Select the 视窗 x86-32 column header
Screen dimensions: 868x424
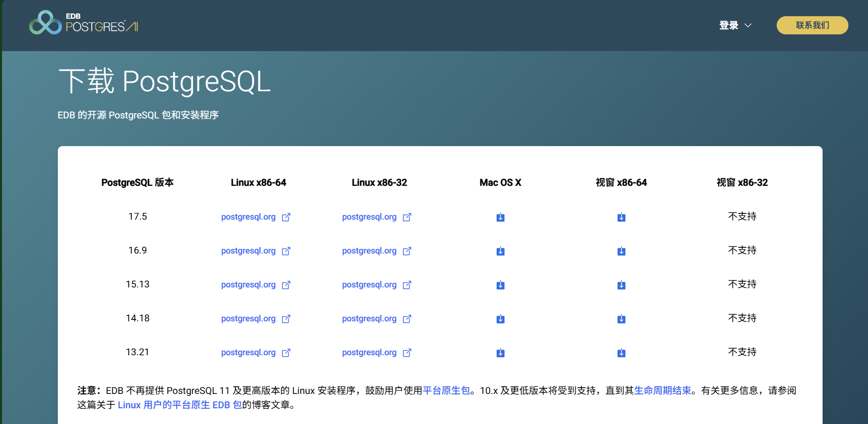tap(742, 182)
